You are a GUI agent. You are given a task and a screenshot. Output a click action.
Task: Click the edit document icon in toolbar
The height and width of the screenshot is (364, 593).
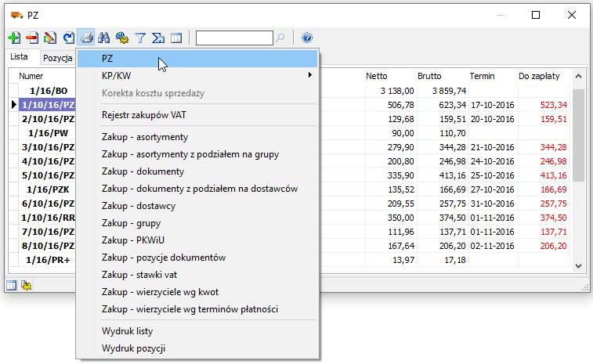[x=50, y=38]
